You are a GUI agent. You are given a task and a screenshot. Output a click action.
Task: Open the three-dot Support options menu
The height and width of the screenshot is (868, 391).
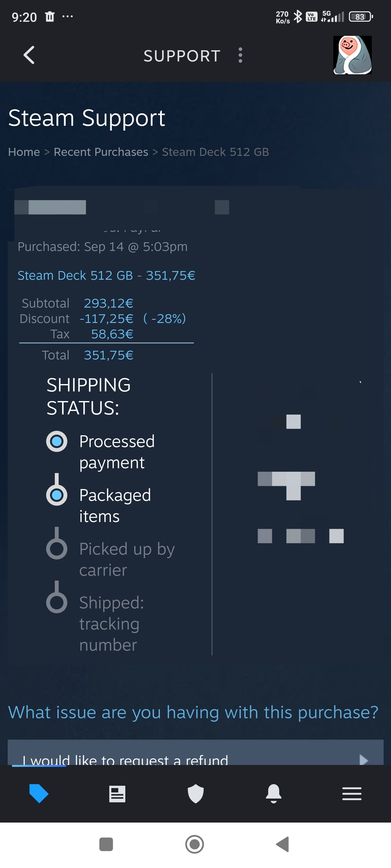pyautogui.click(x=240, y=55)
